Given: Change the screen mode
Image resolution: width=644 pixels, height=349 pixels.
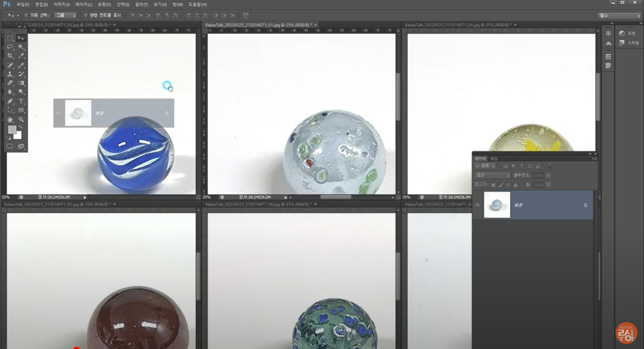Looking at the screenshot, I should (21, 146).
